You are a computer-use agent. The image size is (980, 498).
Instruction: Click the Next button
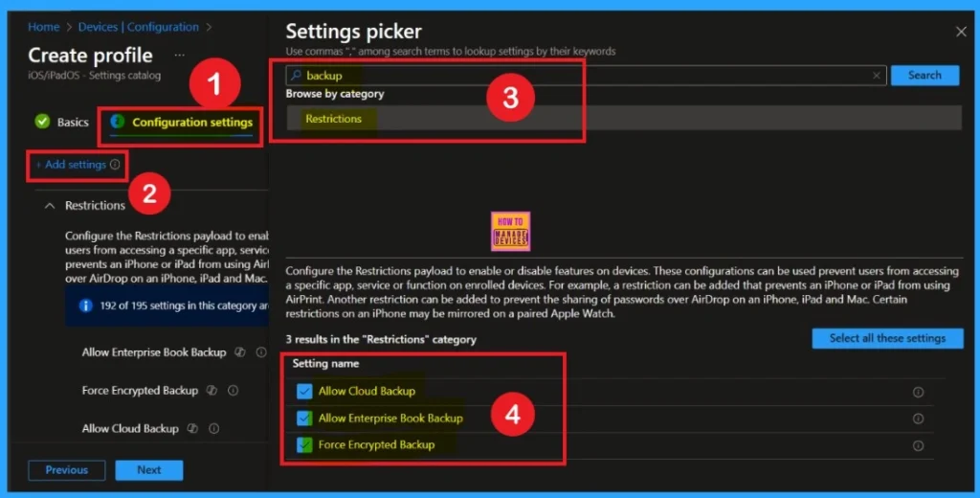coord(149,470)
